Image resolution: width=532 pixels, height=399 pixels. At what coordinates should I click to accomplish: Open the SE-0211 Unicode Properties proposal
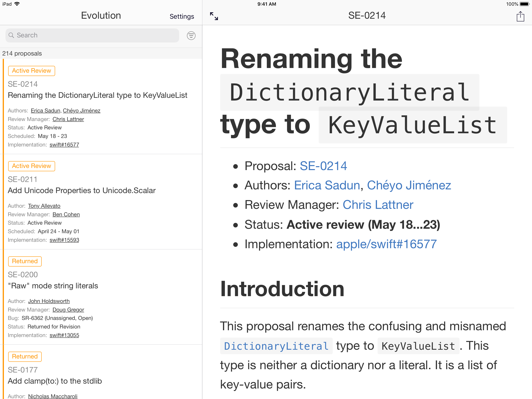pyautogui.click(x=82, y=190)
